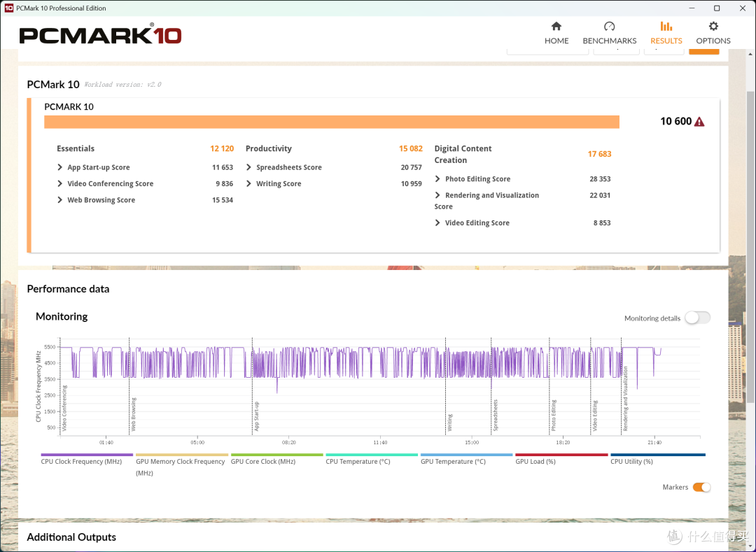756x552 pixels.
Task: Click the Web Browsing chart marker
Action: point(134,414)
